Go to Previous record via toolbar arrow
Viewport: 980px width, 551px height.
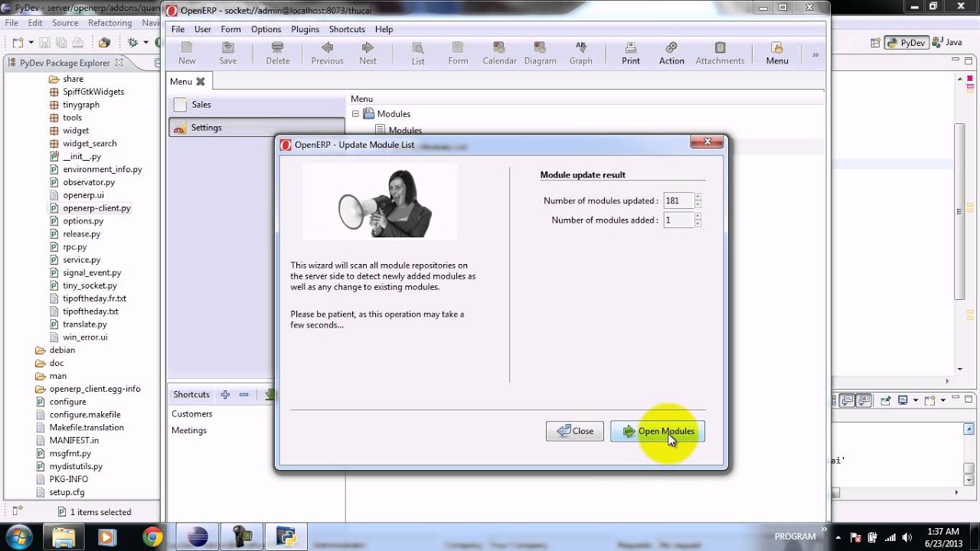pos(327,54)
